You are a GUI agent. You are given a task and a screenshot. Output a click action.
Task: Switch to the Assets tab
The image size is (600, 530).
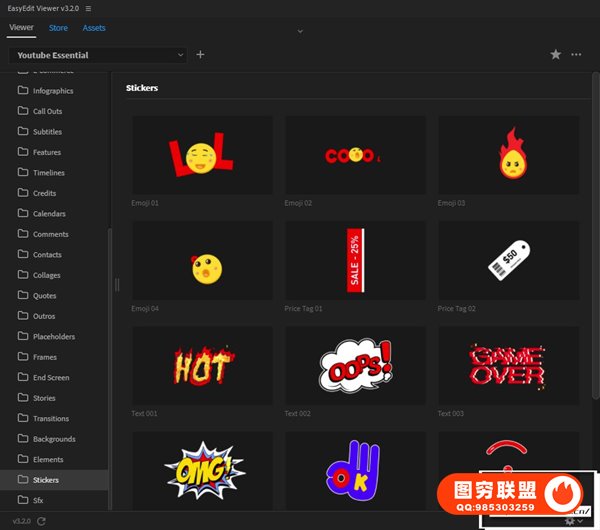(94, 28)
